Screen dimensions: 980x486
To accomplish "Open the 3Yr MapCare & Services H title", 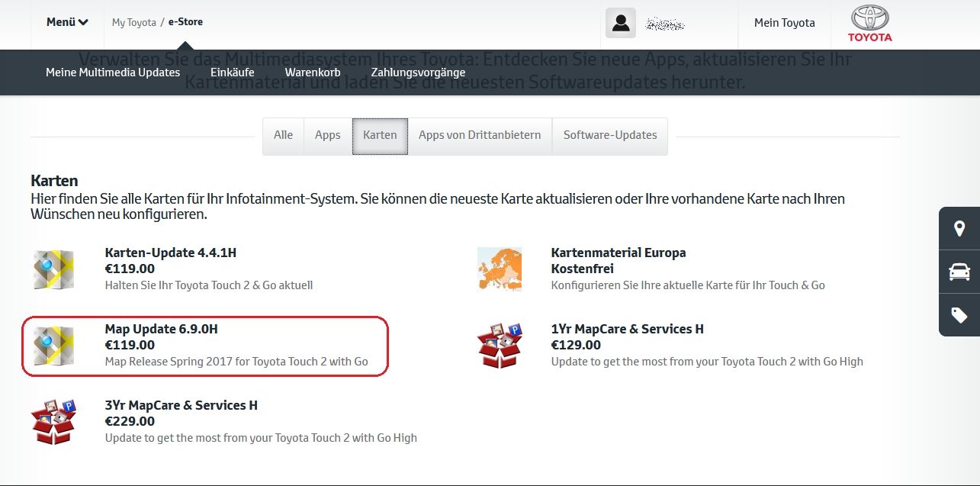I will coord(181,405).
